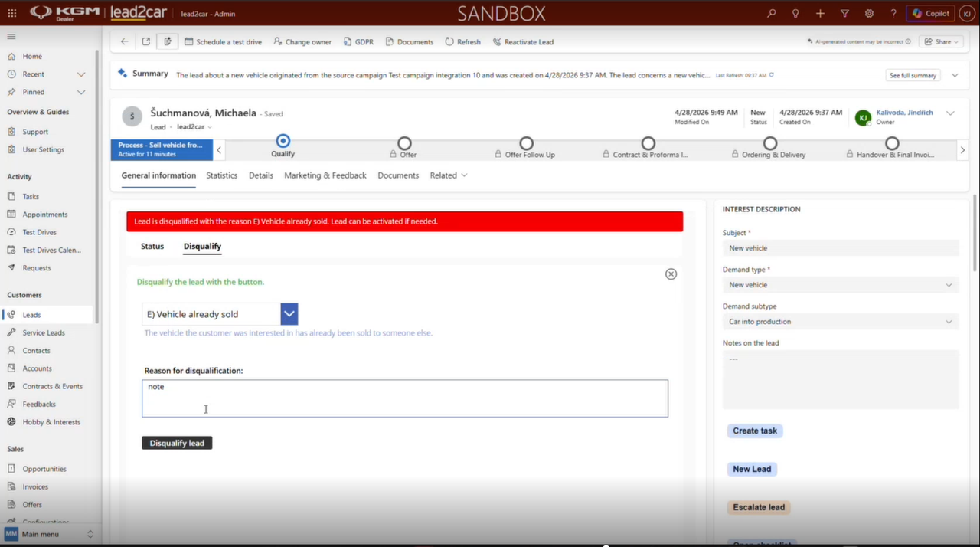Click the KJ user avatar
Image resolution: width=980 pixels, height=547 pixels.
pos(967,13)
